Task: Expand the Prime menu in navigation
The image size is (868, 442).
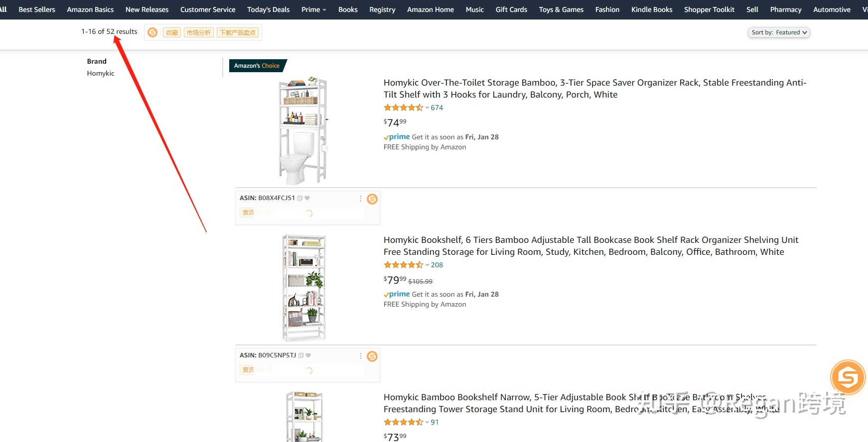Action: click(313, 9)
